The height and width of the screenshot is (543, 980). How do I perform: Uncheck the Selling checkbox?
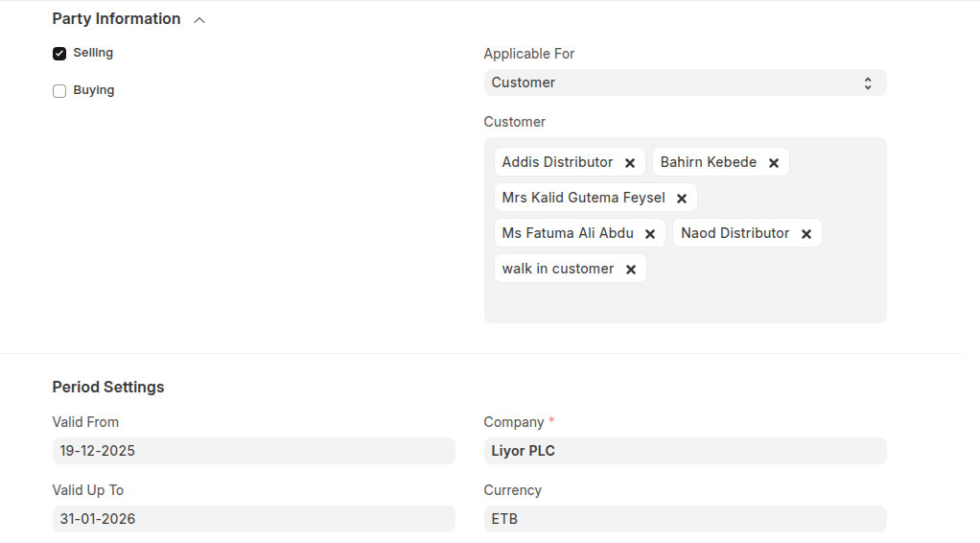pos(59,54)
